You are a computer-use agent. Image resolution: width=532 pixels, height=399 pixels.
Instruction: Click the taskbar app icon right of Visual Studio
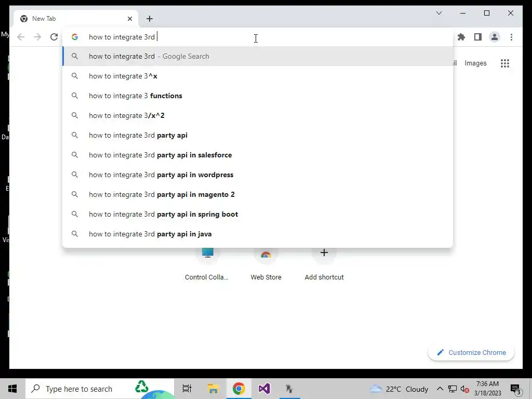(289, 389)
